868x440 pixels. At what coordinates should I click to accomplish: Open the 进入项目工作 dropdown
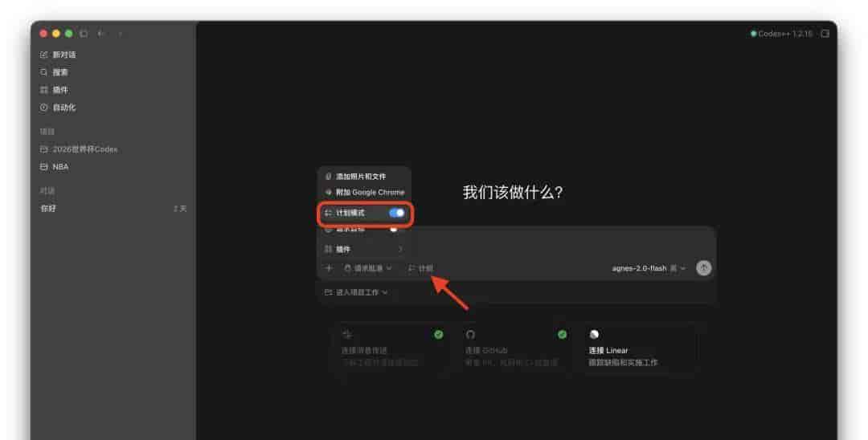coord(356,292)
